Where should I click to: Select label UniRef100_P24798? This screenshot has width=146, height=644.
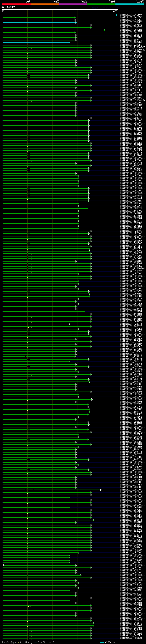pos(131,392)
